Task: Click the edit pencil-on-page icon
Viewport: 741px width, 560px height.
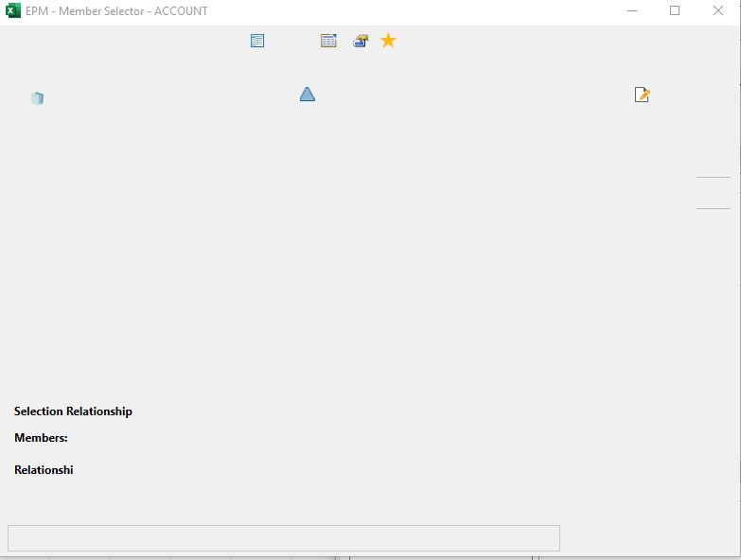Action: tap(642, 95)
